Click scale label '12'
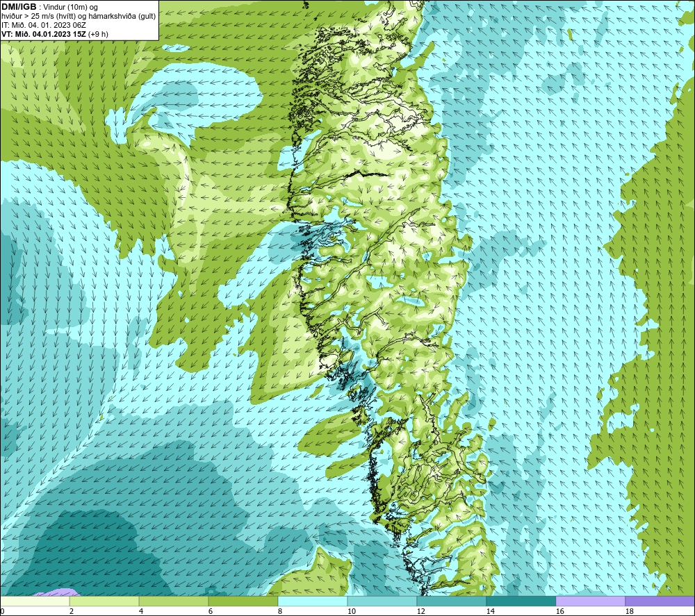The width and height of the screenshot is (695, 616). [x=420, y=611]
